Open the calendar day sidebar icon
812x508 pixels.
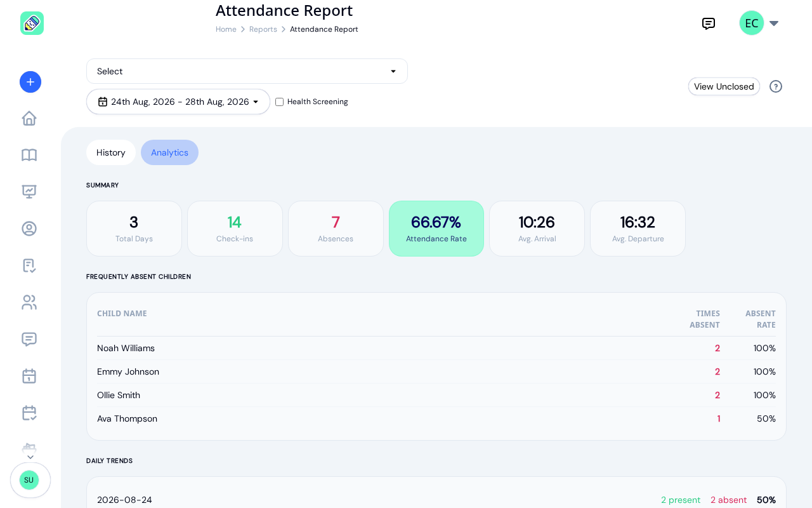tap(29, 376)
